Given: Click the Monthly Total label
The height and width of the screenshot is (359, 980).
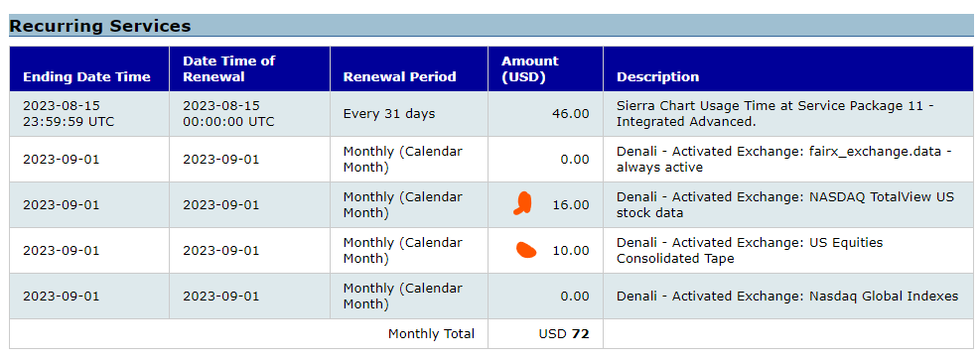Looking at the screenshot, I should (431, 334).
